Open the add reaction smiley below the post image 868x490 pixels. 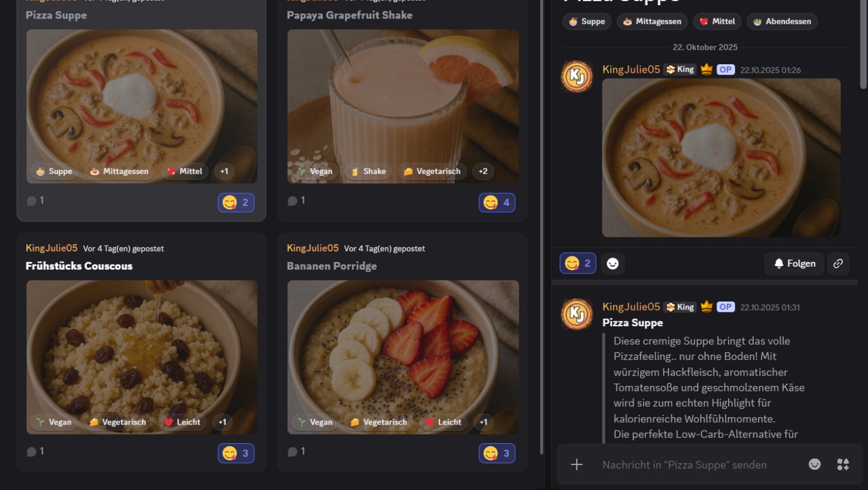613,263
